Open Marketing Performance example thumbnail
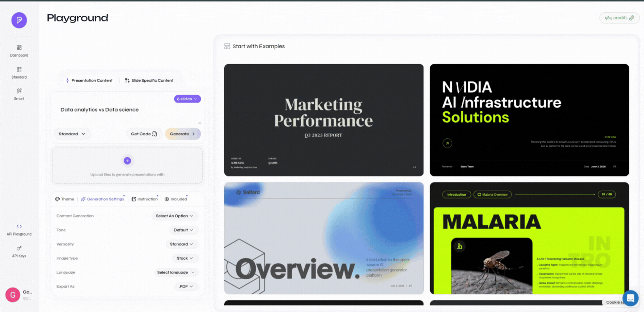The width and height of the screenshot is (644, 312). tap(324, 120)
